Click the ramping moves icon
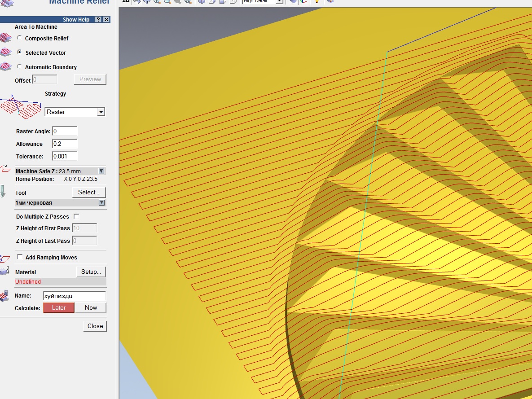Image resolution: width=532 pixels, height=399 pixels. click(5, 259)
